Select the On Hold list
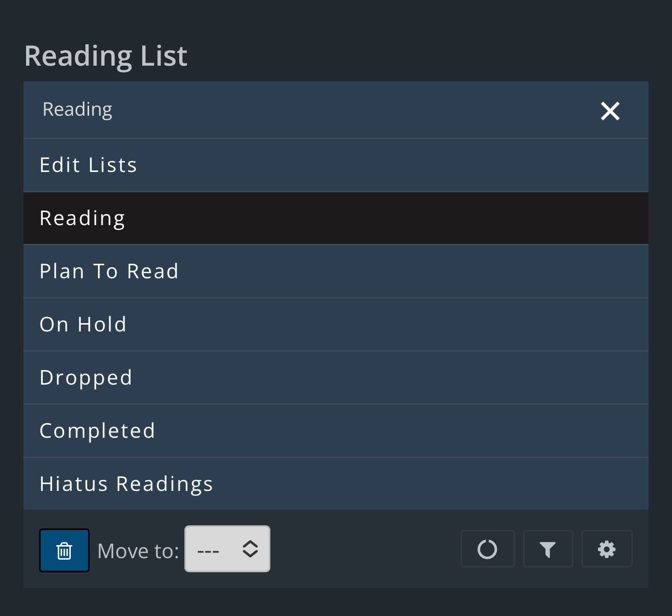Viewport: 672px width, 616px height. click(x=83, y=325)
